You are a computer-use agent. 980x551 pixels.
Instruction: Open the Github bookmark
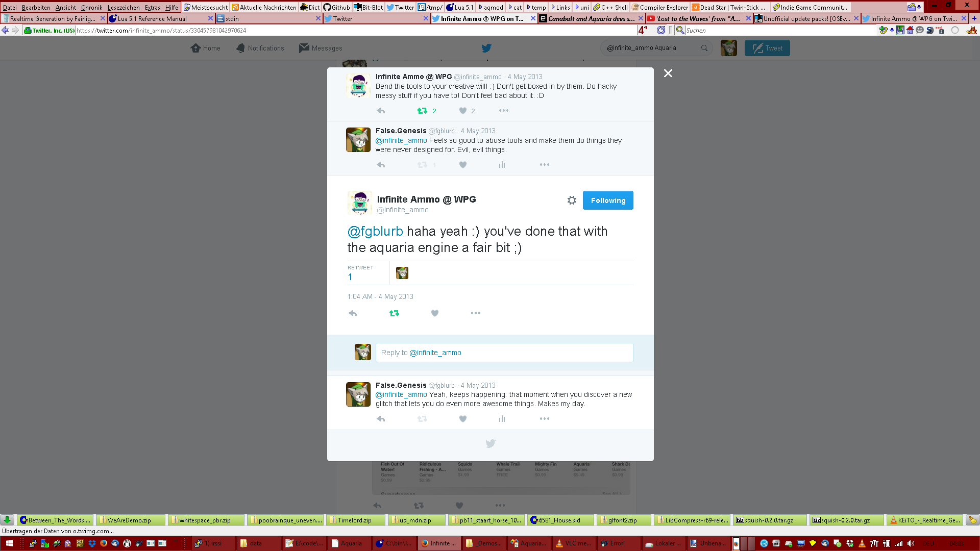337,7
